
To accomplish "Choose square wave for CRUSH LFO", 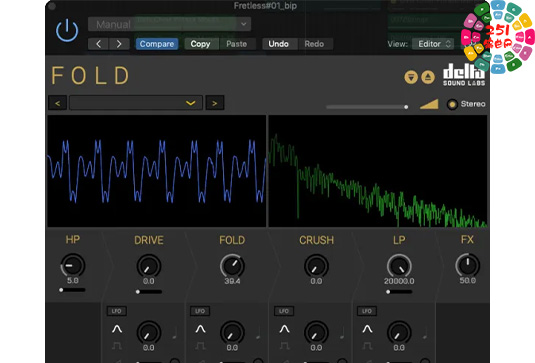I will click(x=284, y=346).
